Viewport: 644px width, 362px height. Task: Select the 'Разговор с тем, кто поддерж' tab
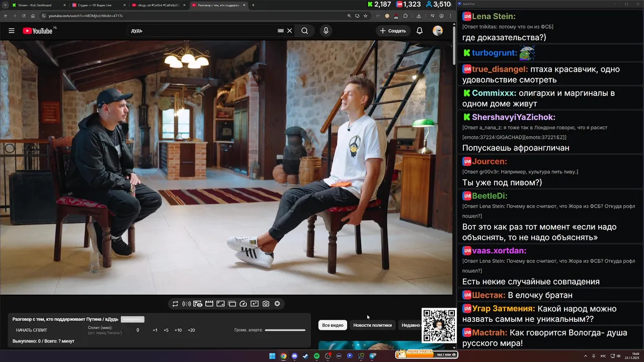219,5
